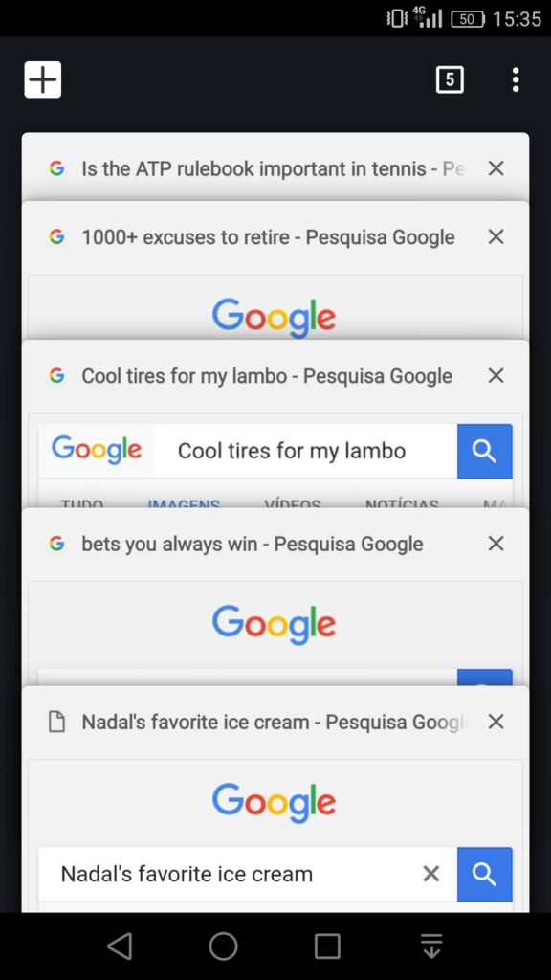Switch to 1000+ excuses to retire tab
551x980 pixels.
coord(268,237)
